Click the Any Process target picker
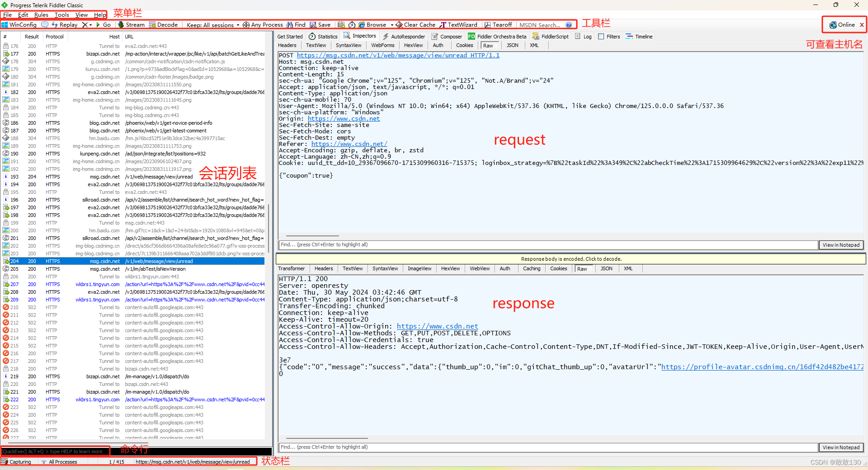Image resolution: width=868 pixels, height=470 pixels. (x=263, y=25)
